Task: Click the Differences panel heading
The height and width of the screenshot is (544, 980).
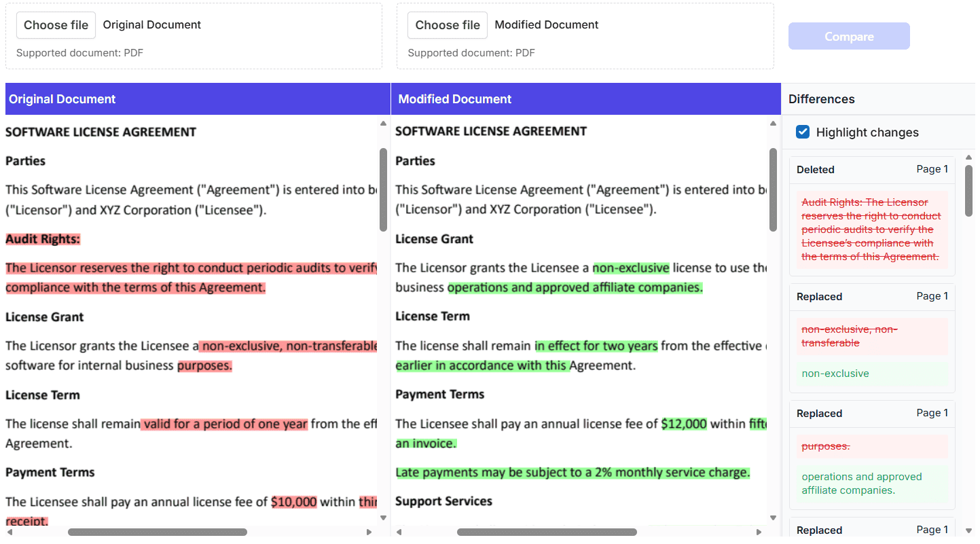Action: click(x=822, y=99)
